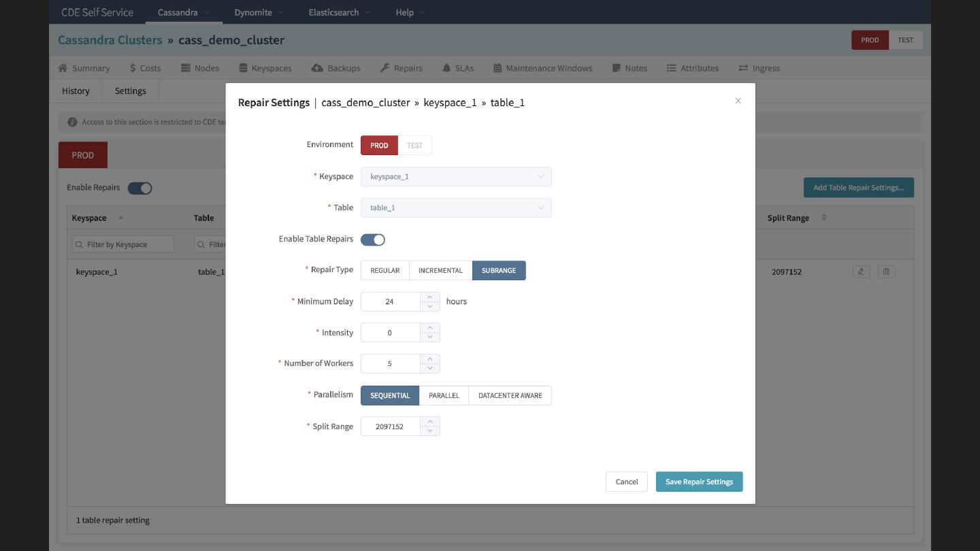Expand the Dynomite menu
Image resolution: width=980 pixels, height=551 pixels.
[x=259, y=12]
